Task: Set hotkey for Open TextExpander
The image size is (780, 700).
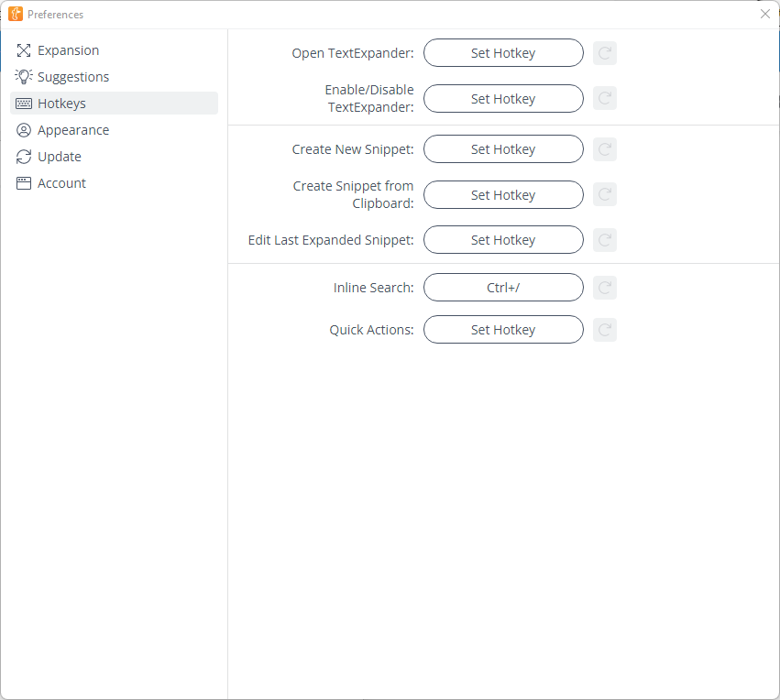Action: (x=503, y=53)
